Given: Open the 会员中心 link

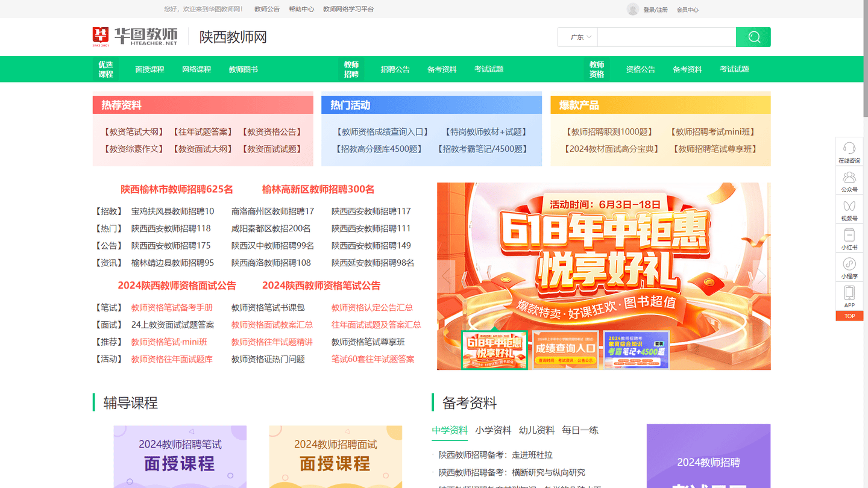Looking at the screenshot, I should [688, 10].
